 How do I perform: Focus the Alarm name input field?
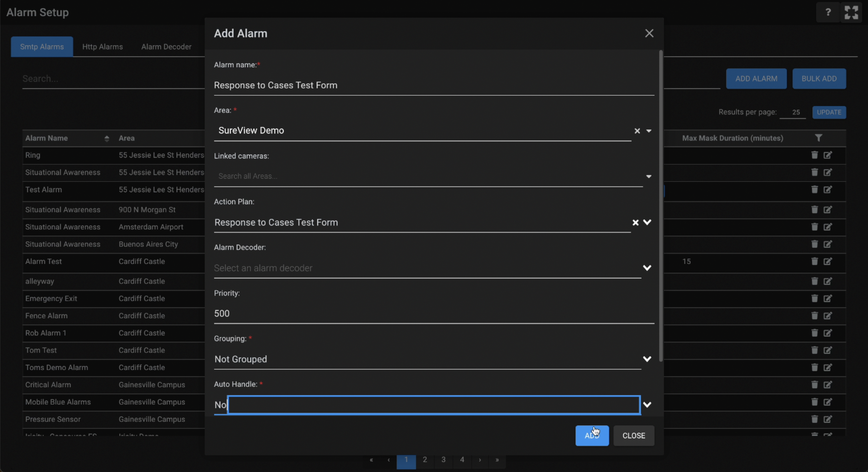pyautogui.click(x=434, y=85)
